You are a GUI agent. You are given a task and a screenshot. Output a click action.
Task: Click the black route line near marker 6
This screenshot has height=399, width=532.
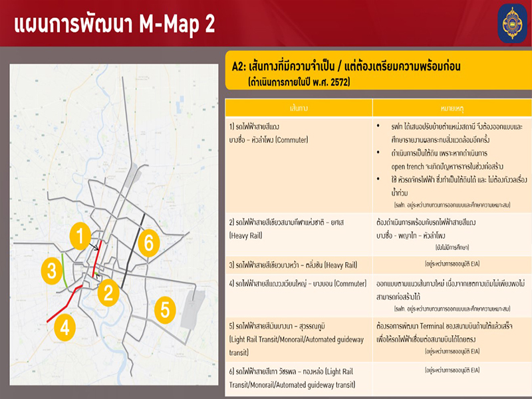pyautogui.click(x=138, y=247)
